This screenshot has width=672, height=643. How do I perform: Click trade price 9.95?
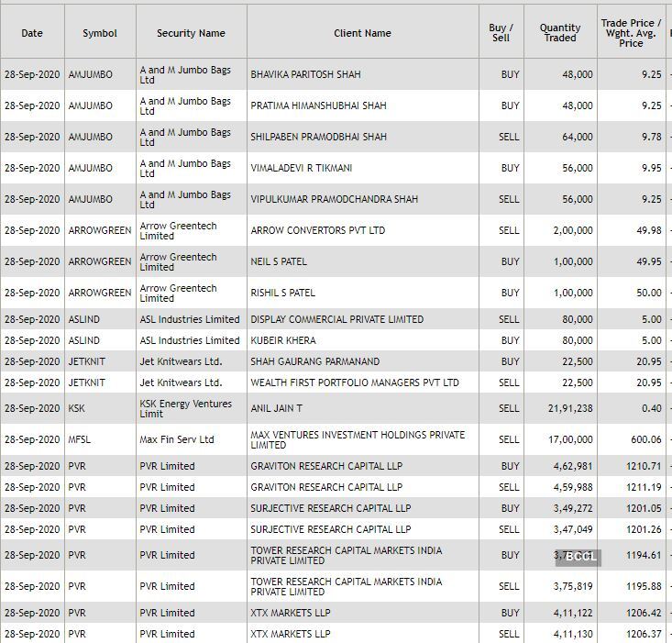[652, 168]
